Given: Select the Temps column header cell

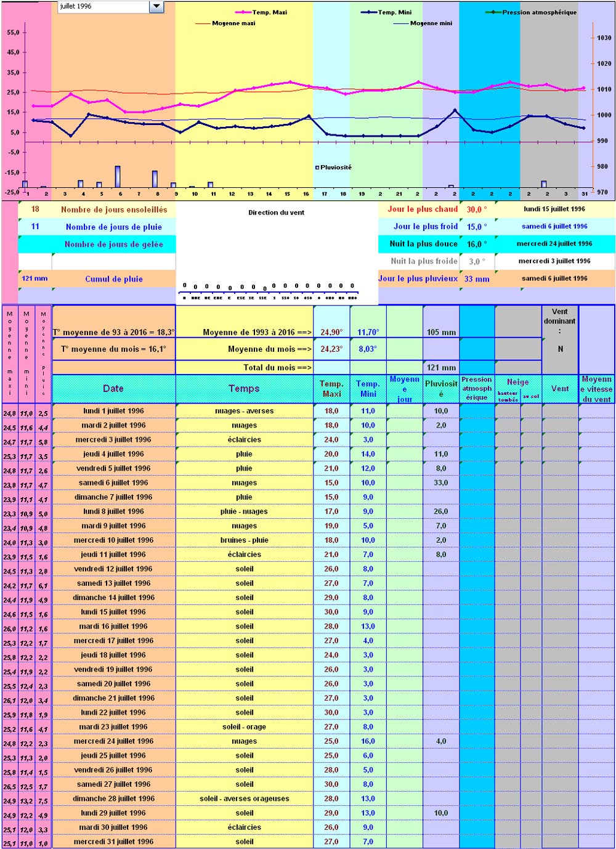Looking at the screenshot, I should (244, 389).
